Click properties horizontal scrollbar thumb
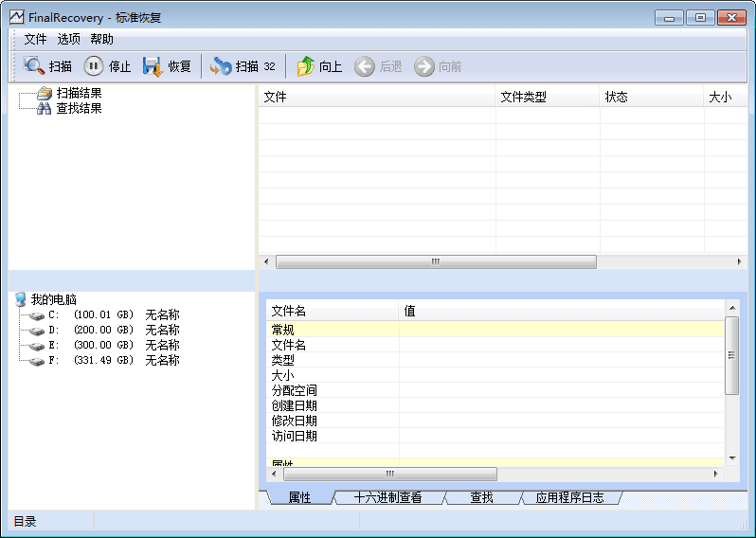Viewport: 756px width, 538px height. (390, 474)
